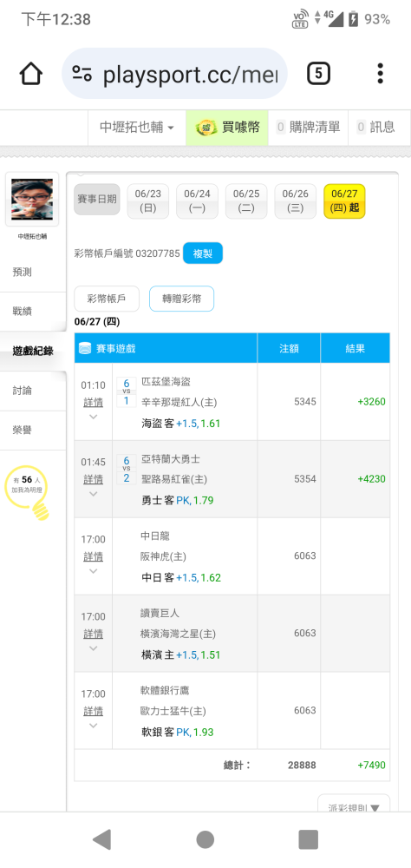Click the 賽事日期 label button
Image resolution: width=411 pixels, height=868 pixels.
(97, 200)
